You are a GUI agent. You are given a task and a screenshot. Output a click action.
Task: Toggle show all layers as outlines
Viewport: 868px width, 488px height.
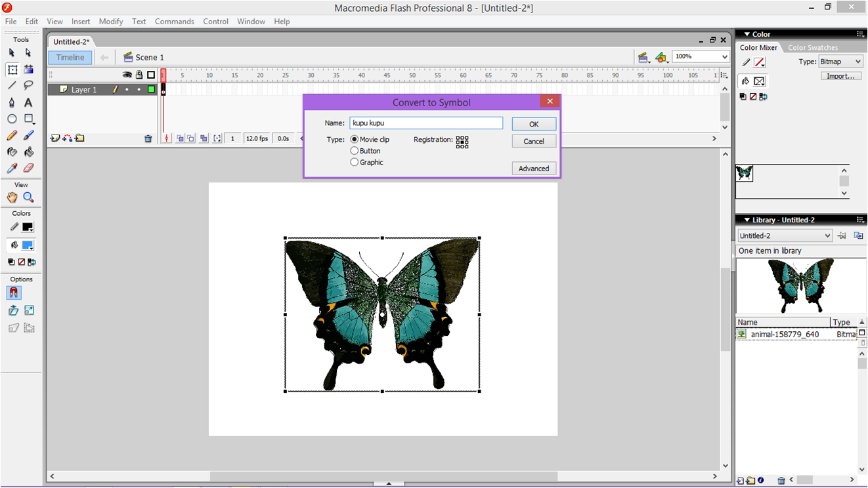(x=151, y=75)
